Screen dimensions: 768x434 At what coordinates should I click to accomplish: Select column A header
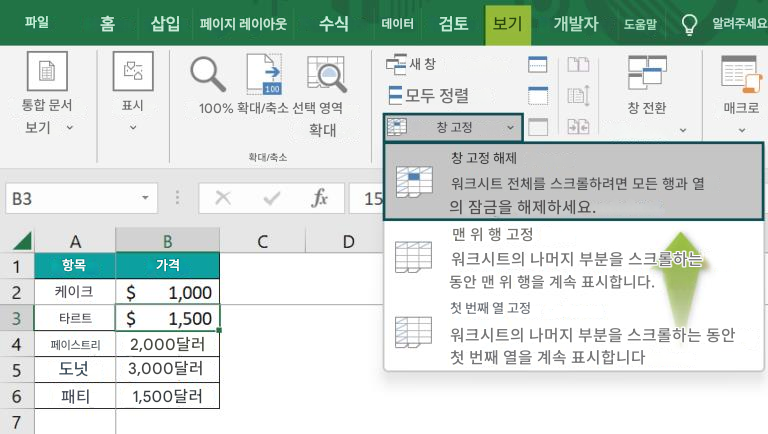point(75,241)
